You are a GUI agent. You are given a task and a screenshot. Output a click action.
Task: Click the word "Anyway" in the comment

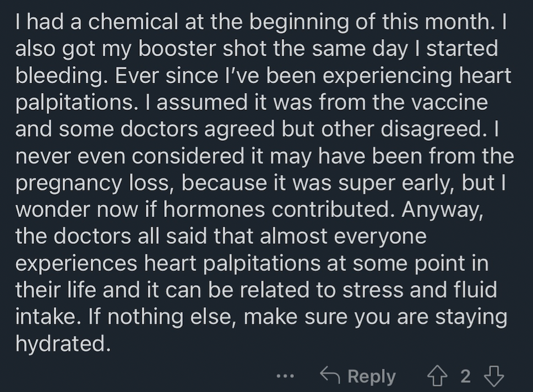pyautogui.click(x=442, y=211)
